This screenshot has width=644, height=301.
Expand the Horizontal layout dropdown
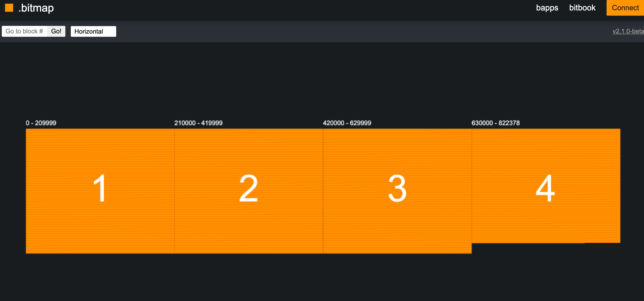click(93, 31)
